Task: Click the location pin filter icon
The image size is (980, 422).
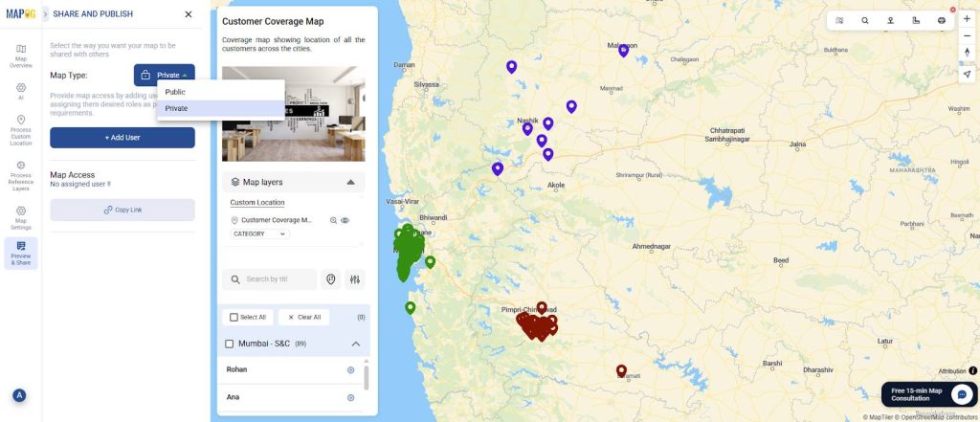Action: 330,279
